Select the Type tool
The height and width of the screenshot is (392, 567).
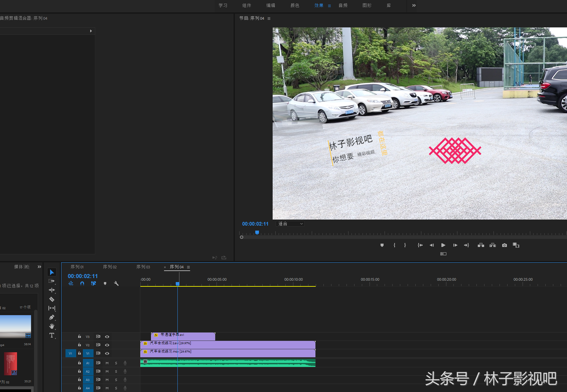[x=52, y=335]
